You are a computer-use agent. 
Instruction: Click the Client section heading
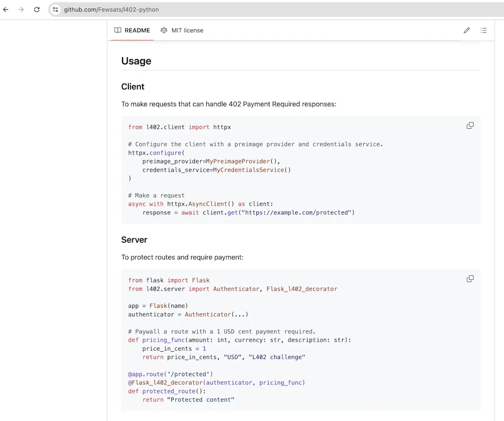pyautogui.click(x=132, y=87)
